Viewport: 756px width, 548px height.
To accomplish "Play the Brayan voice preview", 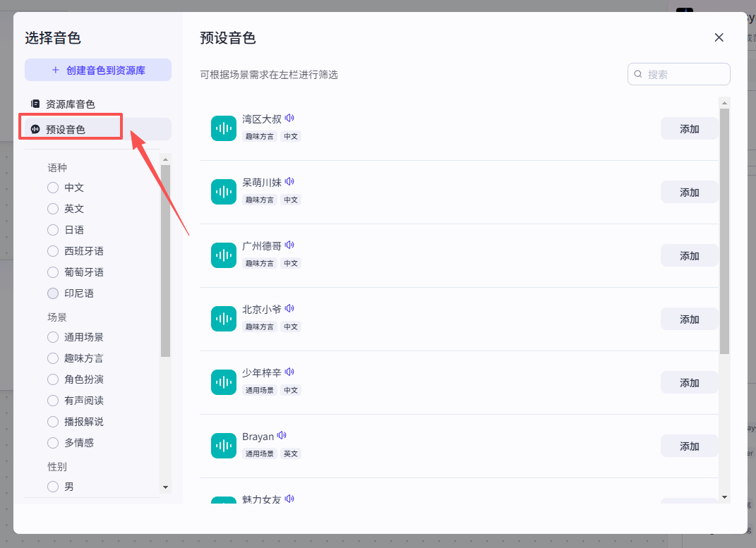I will pos(282,436).
